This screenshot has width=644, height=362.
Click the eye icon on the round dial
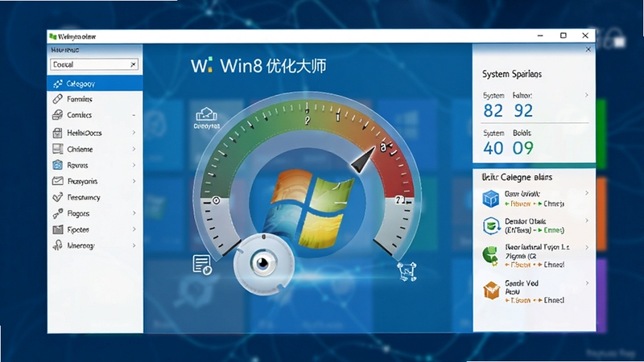[x=262, y=263]
